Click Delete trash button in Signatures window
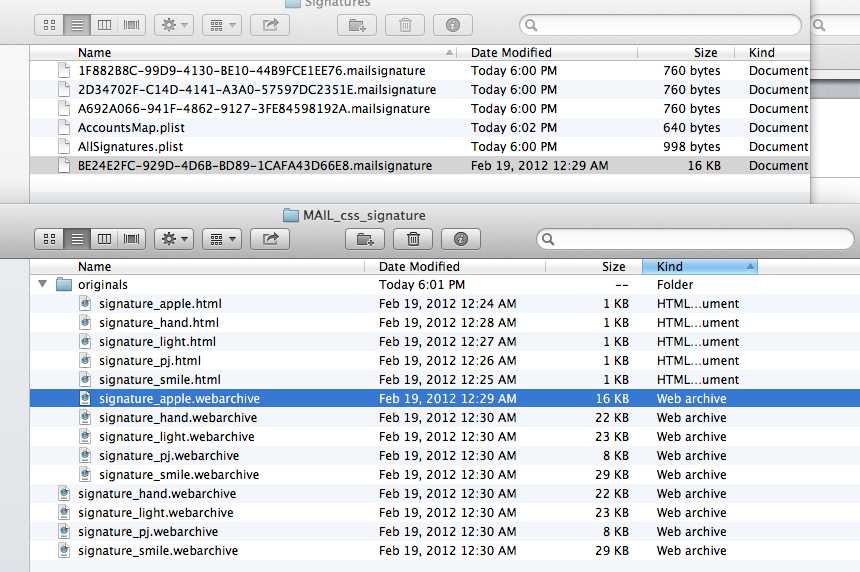The image size is (860, 572). 405,25
